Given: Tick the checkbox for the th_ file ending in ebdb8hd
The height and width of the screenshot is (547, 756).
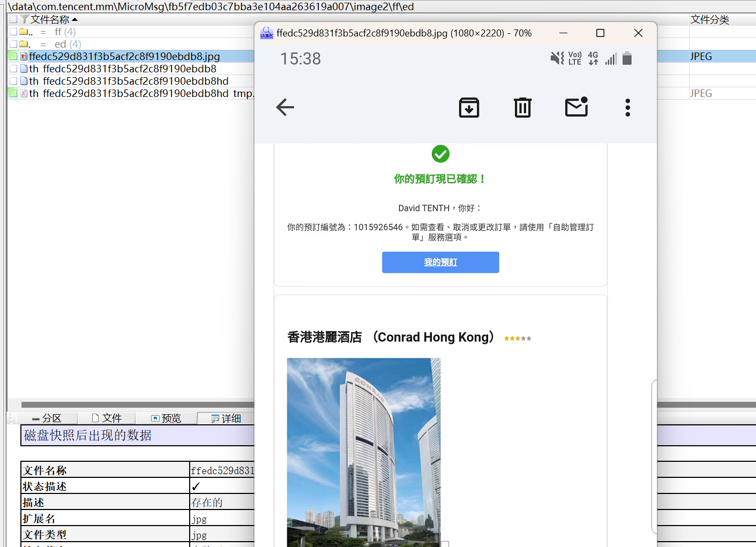Looking at the screenshot, I should click(13, 81).
